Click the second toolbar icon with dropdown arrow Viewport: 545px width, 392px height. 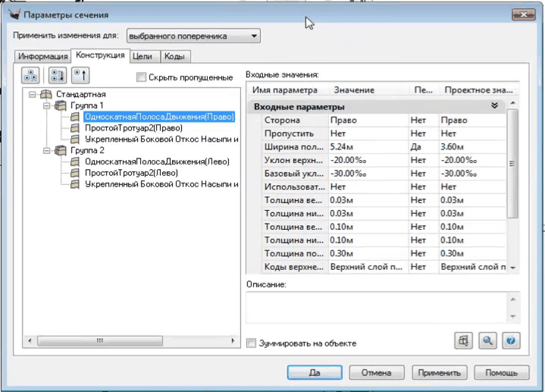click(x=57, y=75)
